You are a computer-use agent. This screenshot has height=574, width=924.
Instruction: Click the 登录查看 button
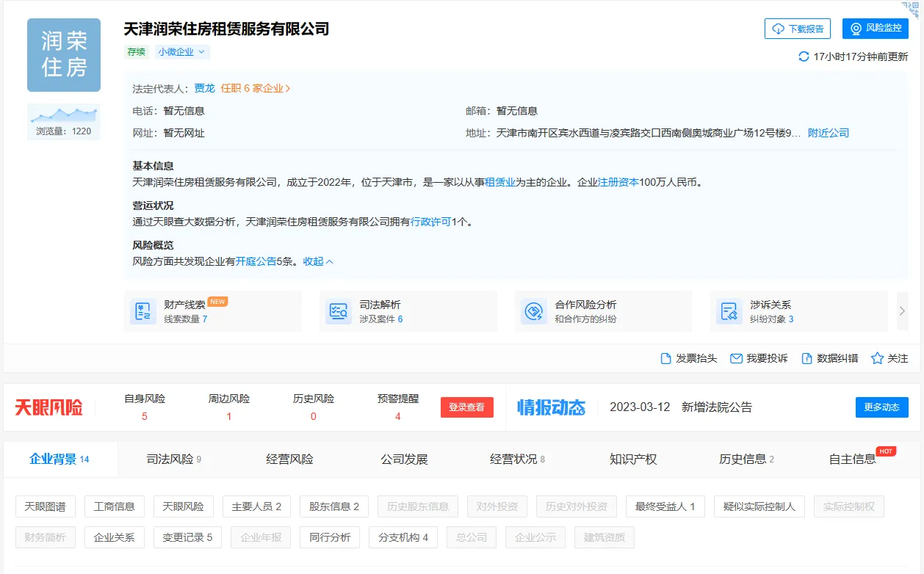[x=467, y=407]
